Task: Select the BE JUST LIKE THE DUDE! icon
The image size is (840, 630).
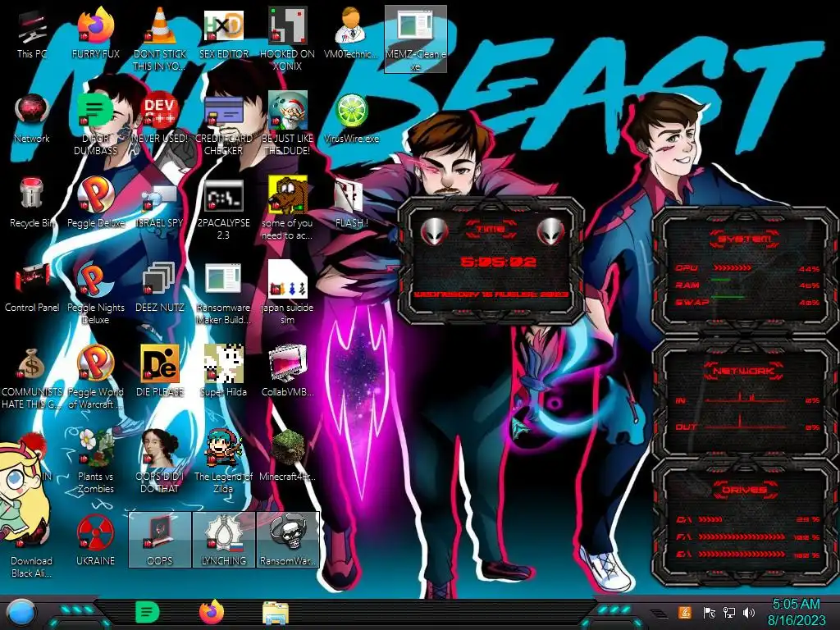Action: tap(287, 123)
